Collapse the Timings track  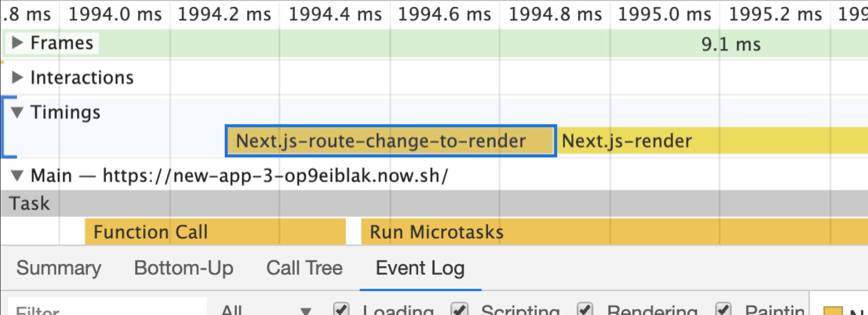click(x=17, y=112)
